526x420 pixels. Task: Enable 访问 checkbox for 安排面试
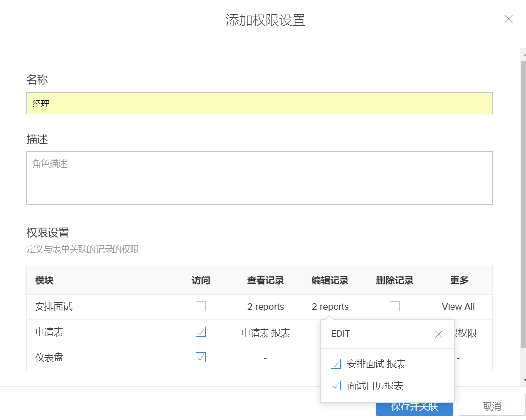(x=201, y=307)
